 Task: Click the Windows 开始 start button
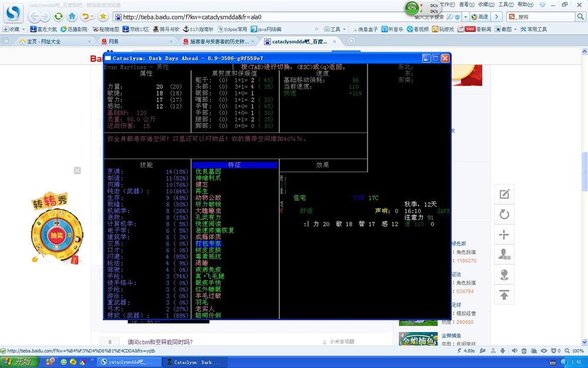click(19, 362)
